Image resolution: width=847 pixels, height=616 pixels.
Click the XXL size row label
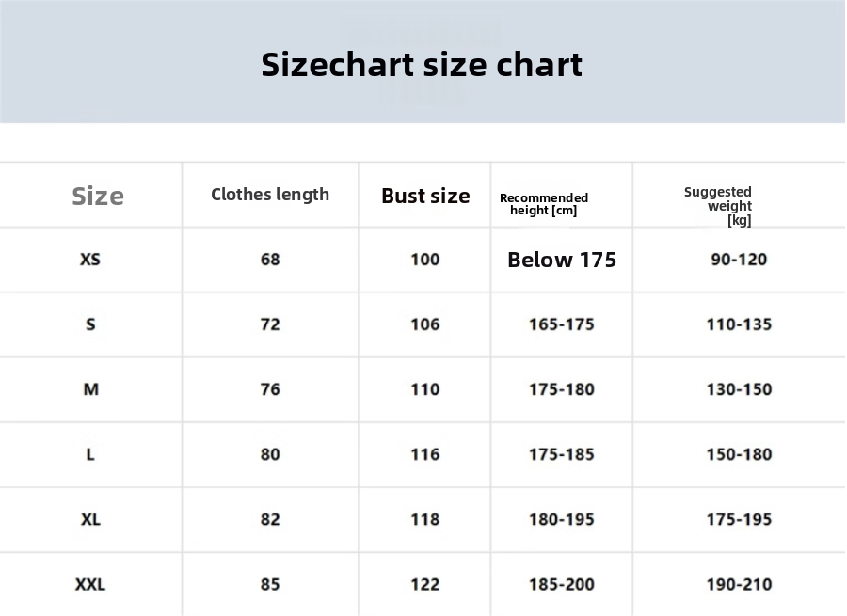90,584
